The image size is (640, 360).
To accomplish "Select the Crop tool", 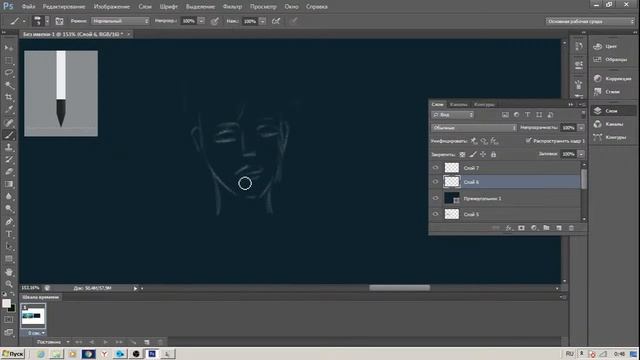I will (9, 97).
